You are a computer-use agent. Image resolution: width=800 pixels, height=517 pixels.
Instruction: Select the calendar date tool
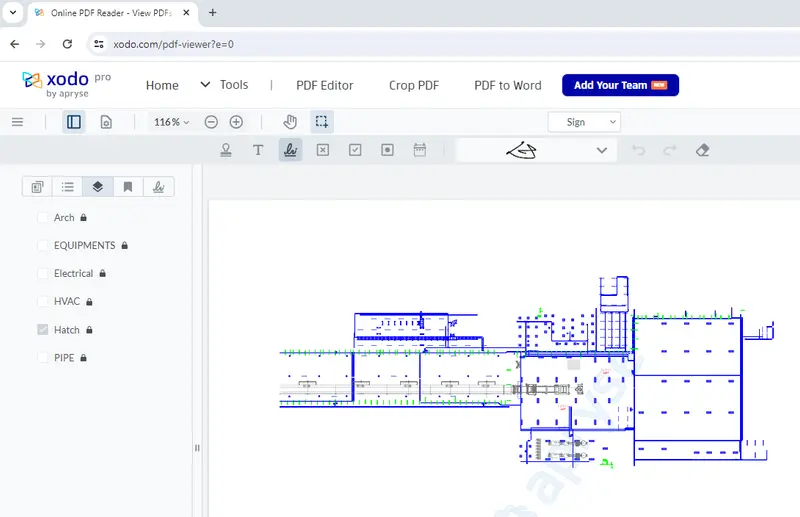pyautogui.click(x=419, y=150)
